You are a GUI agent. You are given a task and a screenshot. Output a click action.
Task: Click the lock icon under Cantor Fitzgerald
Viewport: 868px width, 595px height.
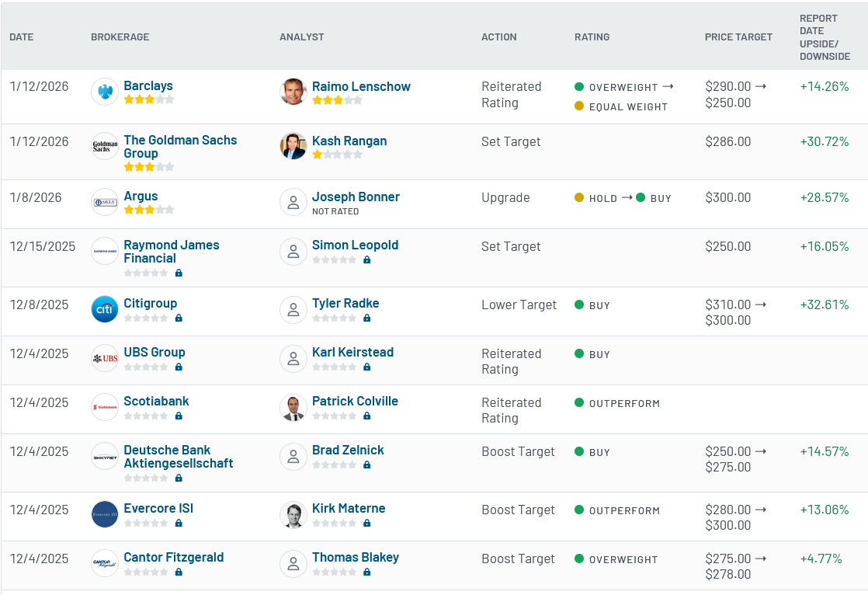click(x=179, y=572)
